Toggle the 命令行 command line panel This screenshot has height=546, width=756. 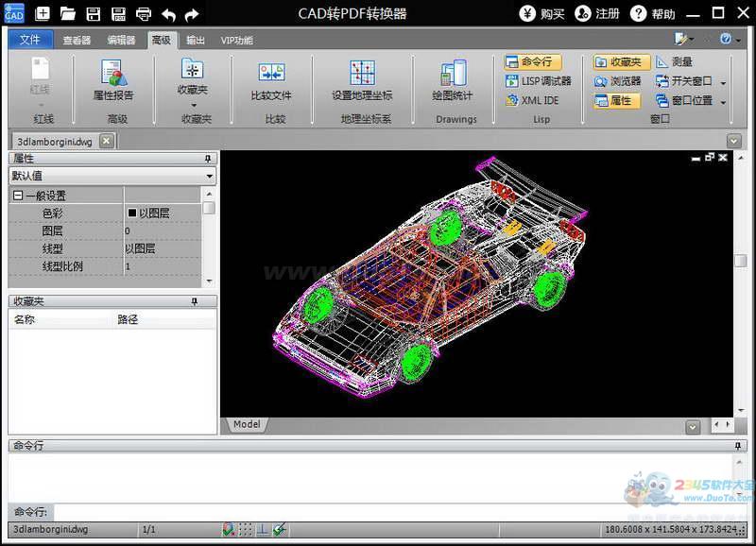tap(533, 61)
